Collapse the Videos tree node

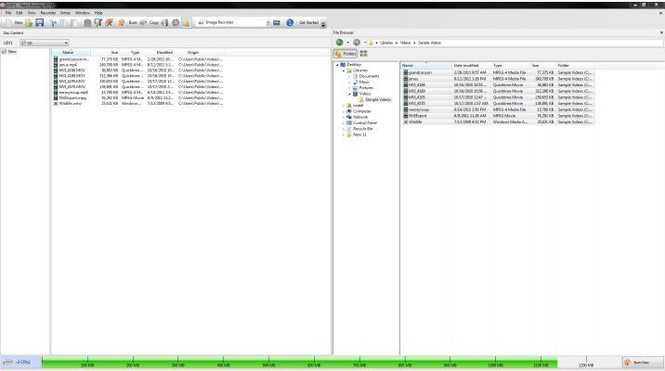[x=349, y=94]
